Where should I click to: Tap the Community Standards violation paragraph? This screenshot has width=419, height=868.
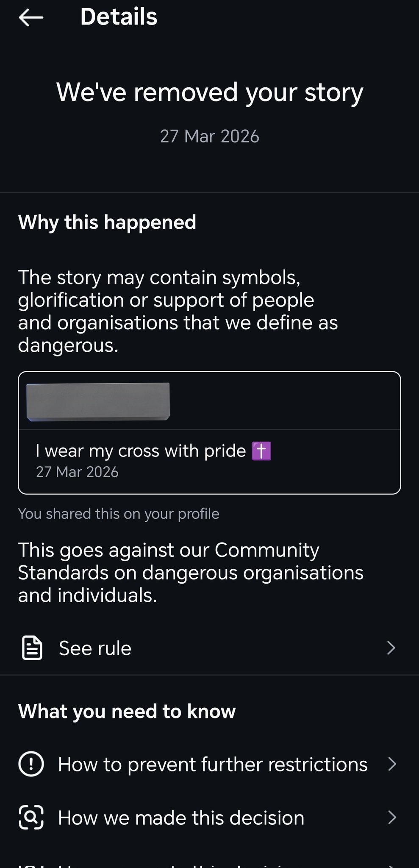[x=191, y=572]
